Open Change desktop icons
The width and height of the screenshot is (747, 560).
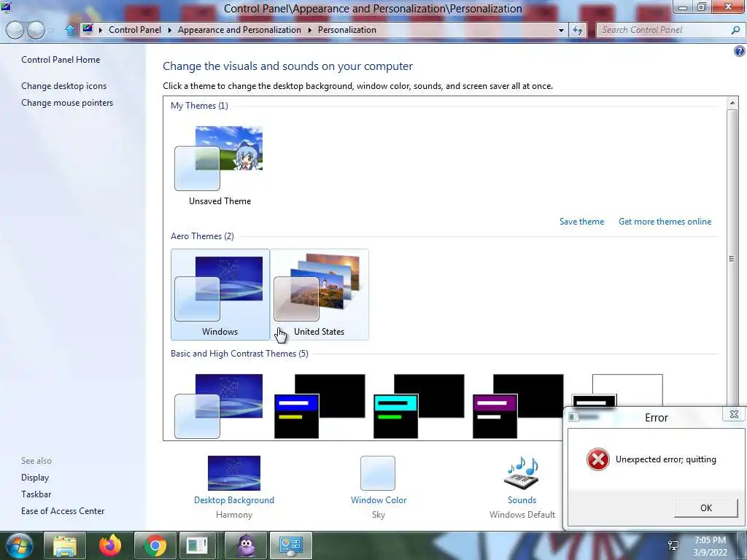pos(64,86)
